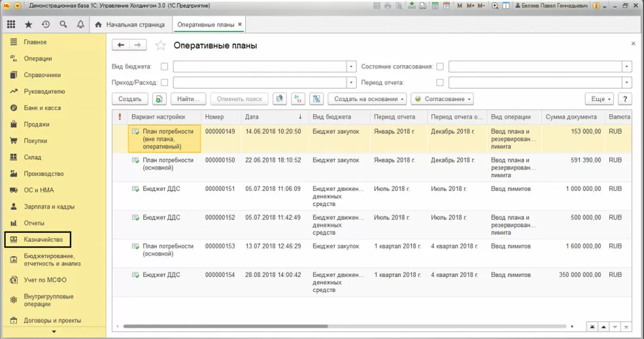This screenshot has height=339, width=644.
Task: Click the horizontal scrollbar under the table
Action: tap(225, 326)
